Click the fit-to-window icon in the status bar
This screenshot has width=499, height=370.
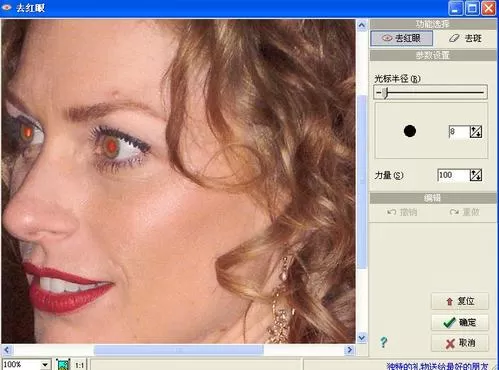tap(63, 365)
